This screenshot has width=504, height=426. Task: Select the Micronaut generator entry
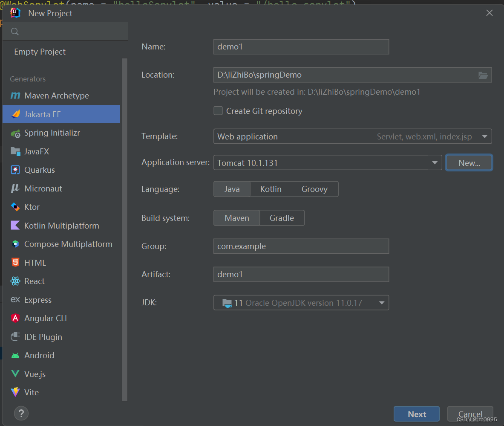(x=61, y=188)
